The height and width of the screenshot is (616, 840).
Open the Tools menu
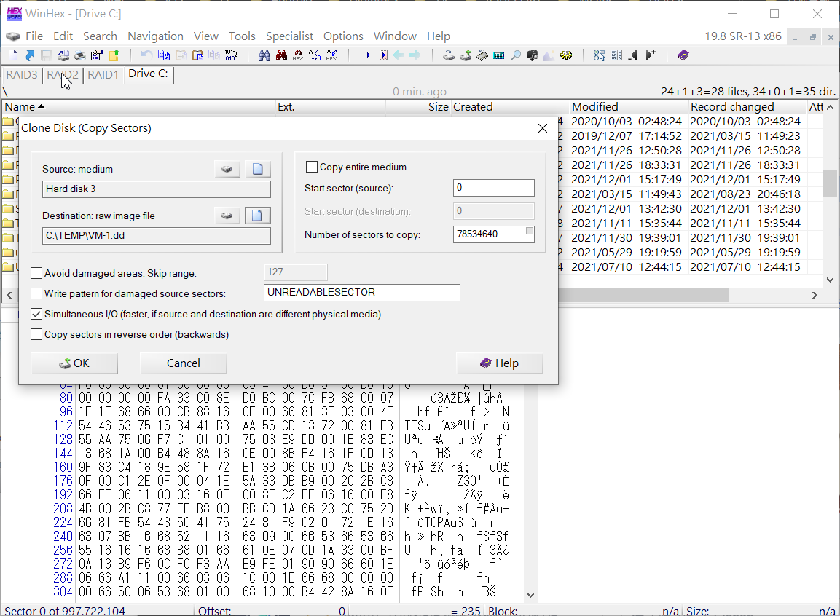[242, 36]
